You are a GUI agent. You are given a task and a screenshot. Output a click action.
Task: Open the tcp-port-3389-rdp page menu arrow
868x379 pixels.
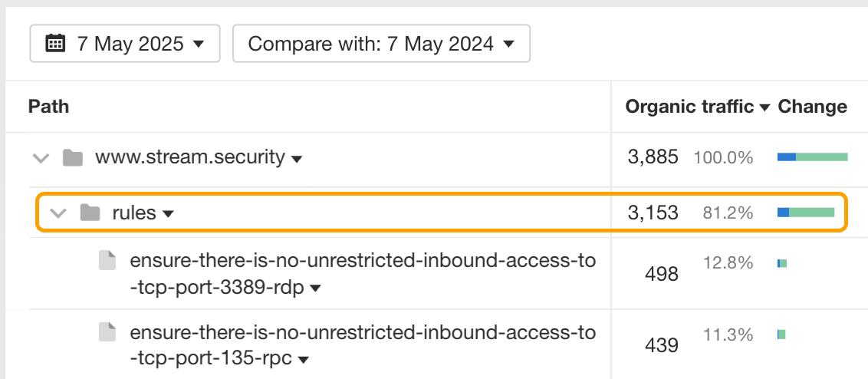pyautogui.click(x=314, y=289)
